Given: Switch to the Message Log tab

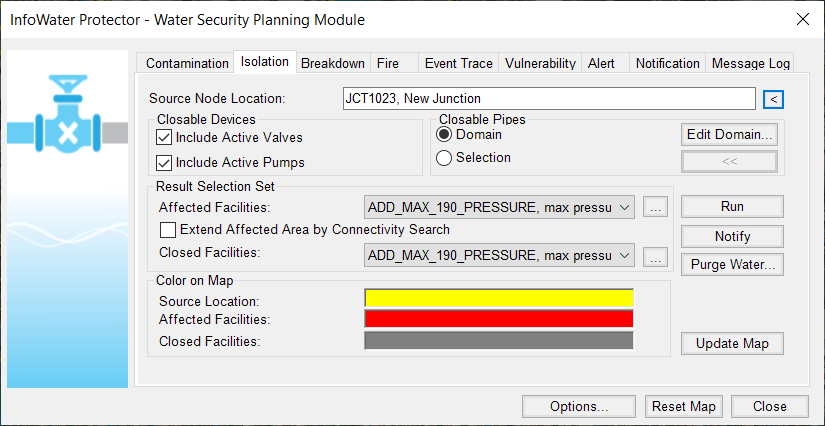Looking at the screenshot, I should point(751,63).
